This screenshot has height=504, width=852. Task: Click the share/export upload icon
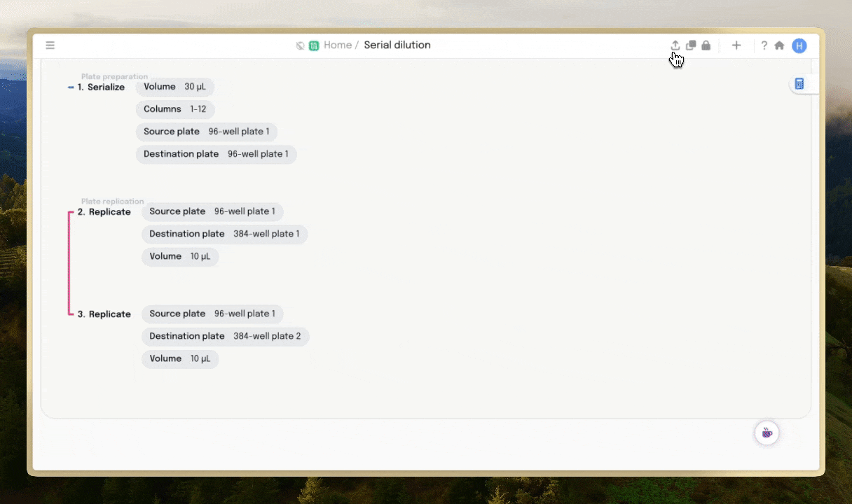[675, 45]
